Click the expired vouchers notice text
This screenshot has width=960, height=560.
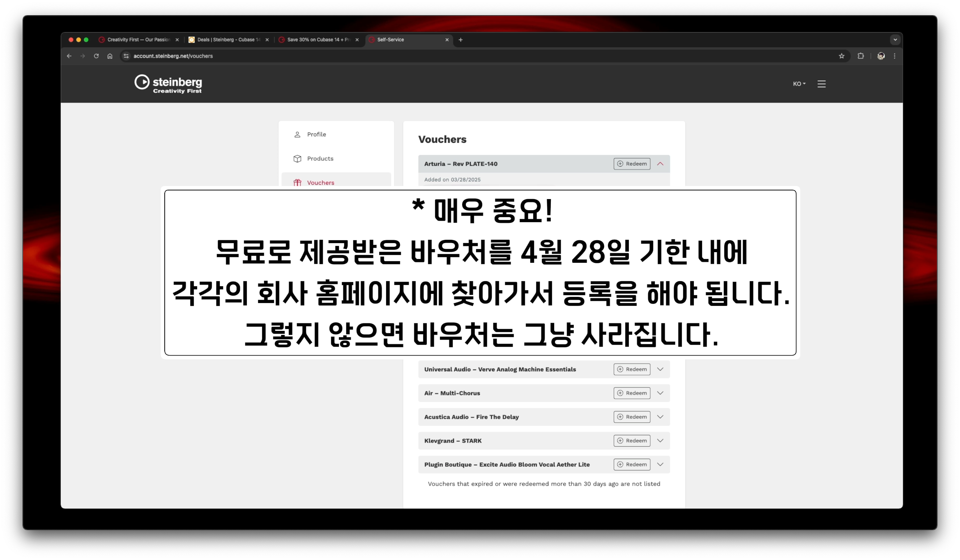tap(544, 484)
